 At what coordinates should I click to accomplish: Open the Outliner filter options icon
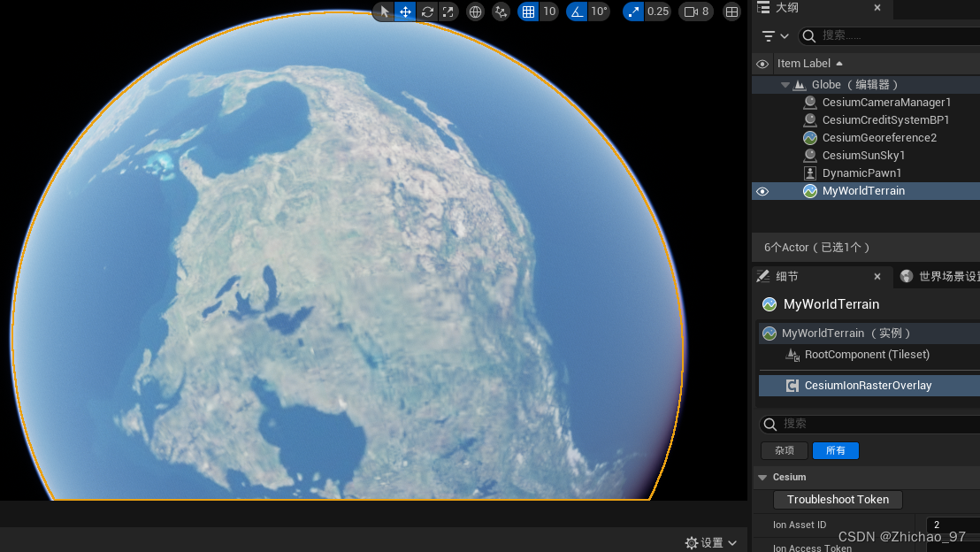coord(769,36)
